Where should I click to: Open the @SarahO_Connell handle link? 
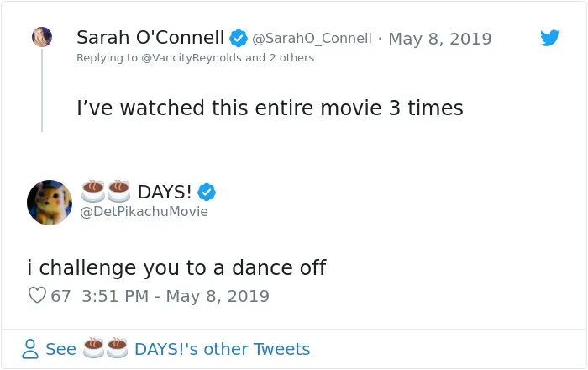pyautogui.click(x=312, y=39)
